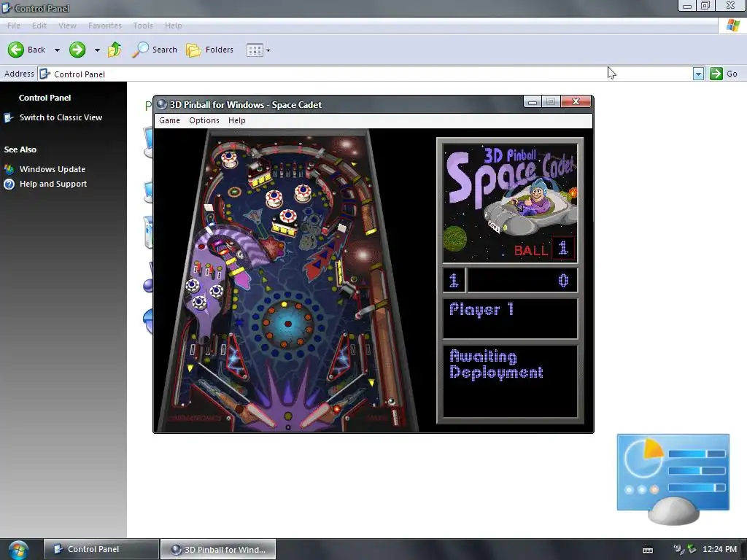Click the Awaiting Deployment message
Viewport: 747px width, 560px height.
[496, 365]
